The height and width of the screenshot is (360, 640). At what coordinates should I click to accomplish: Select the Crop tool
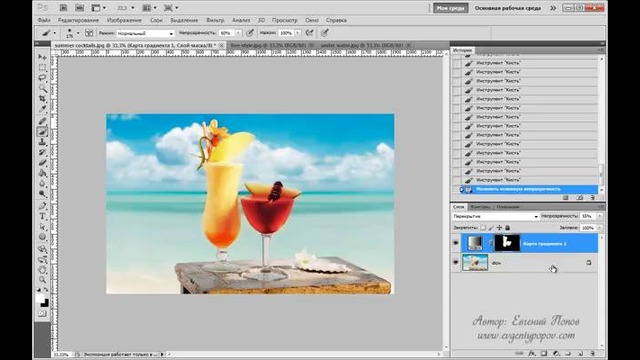coord(42,99)
